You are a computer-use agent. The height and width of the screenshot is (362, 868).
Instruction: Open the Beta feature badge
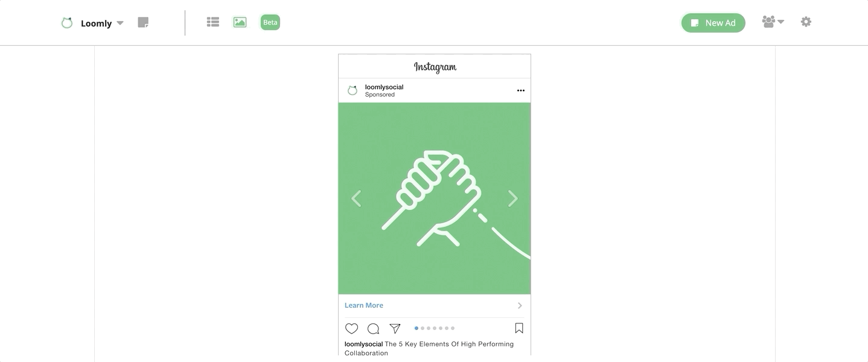pos(270,22)
